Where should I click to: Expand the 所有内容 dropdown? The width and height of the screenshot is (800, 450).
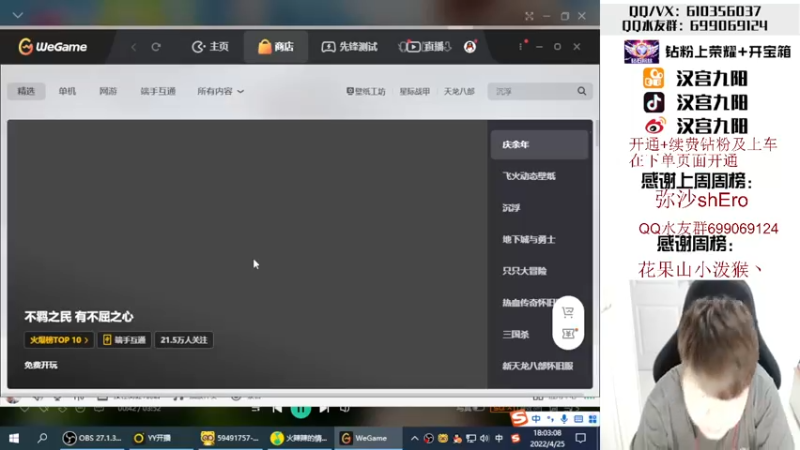(220, 91)
